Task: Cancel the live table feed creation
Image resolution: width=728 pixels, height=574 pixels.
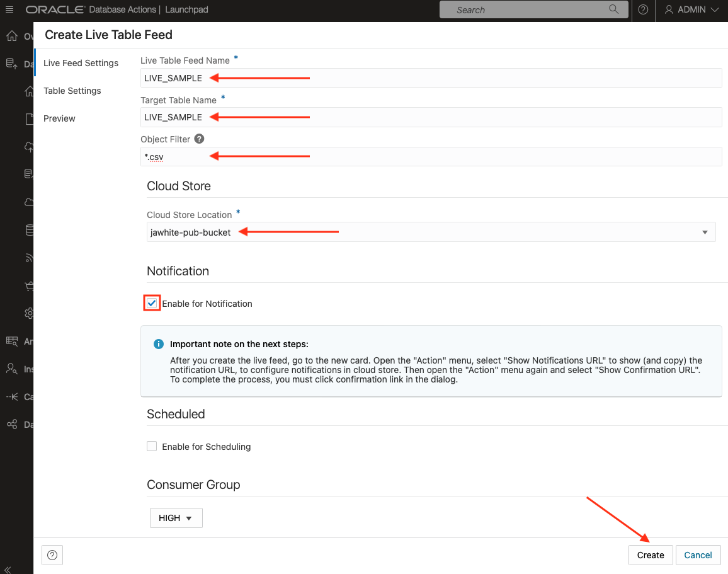Action: [x=698, y=554]
